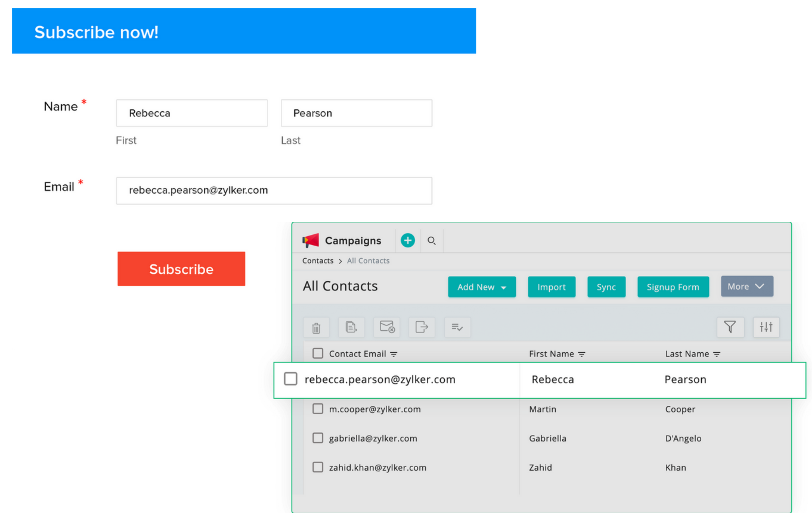The width and height of the screenshot is (812, 522).
Task: Click the add new contact plus icon
Action: pyautogui.click(x=408, y=240)
